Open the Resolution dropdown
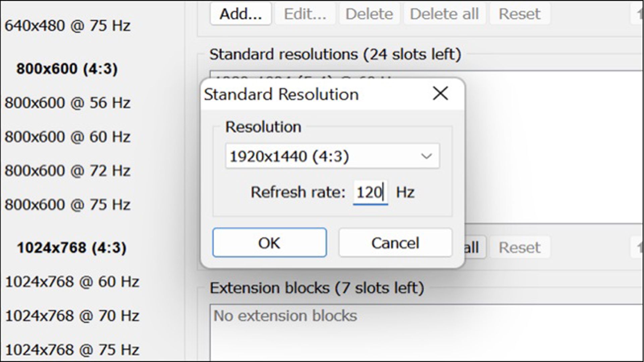Viewport: 644px width, 362px height. 427,155
